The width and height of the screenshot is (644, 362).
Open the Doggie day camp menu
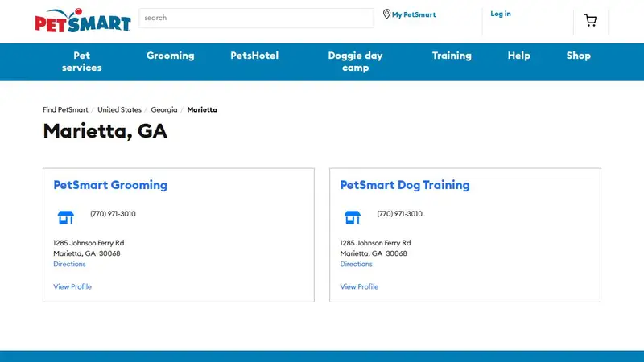coord(355,62)
